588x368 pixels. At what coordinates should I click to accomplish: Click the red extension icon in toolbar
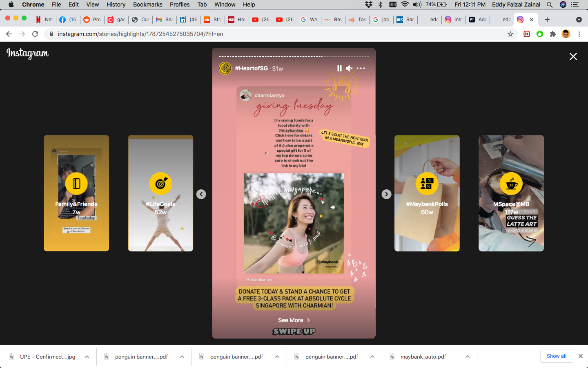527,34
